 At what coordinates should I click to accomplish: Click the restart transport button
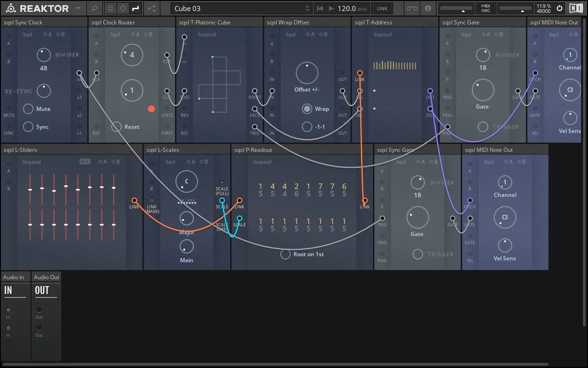(x=320, y=8)
